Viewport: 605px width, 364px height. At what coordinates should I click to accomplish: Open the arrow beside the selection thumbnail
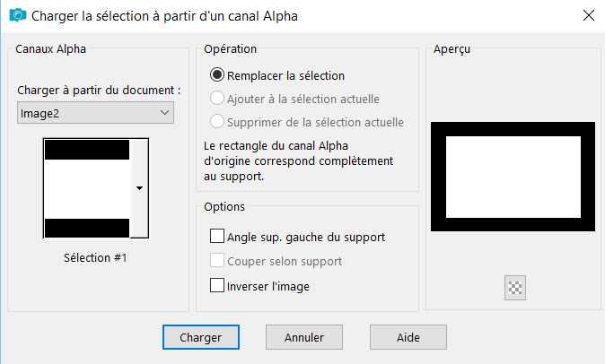[x=139, y=188]
